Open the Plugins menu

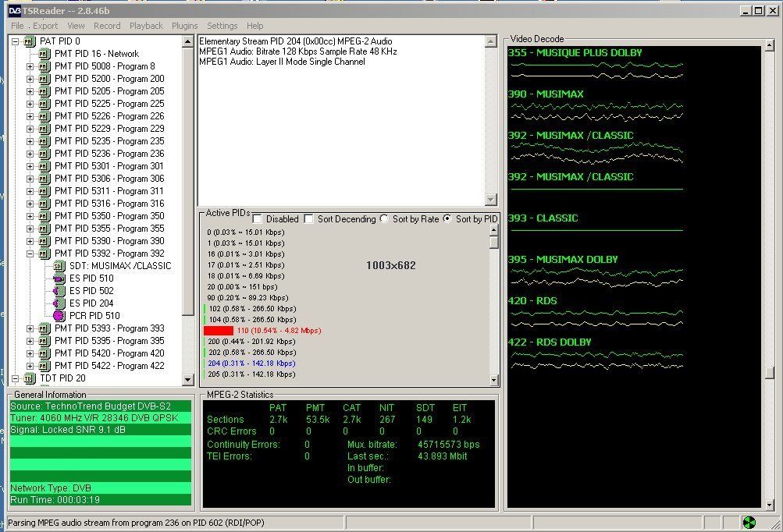(x=185, y=26)
